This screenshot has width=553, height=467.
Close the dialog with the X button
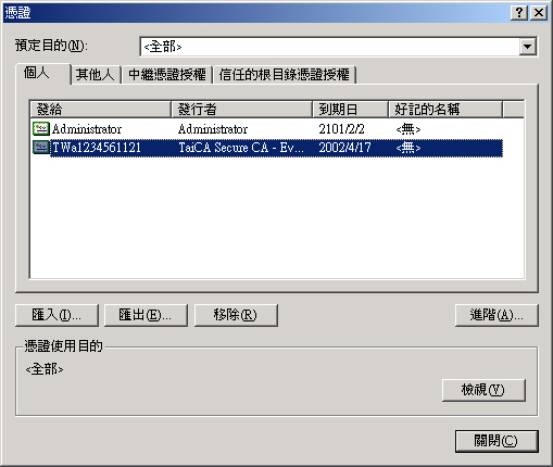[539, 13]
